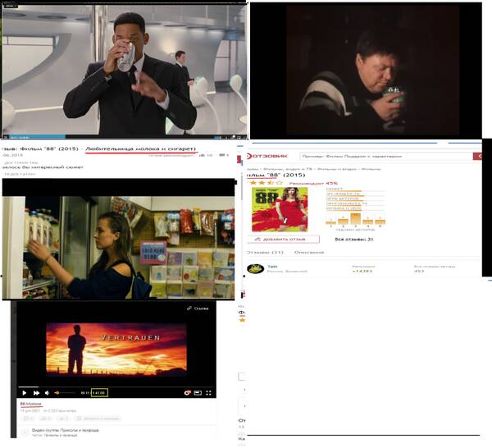Viewport: 492px width, 448px height.
Task: Click the Ссылка link on video
Action: click(x=198, y=309)
